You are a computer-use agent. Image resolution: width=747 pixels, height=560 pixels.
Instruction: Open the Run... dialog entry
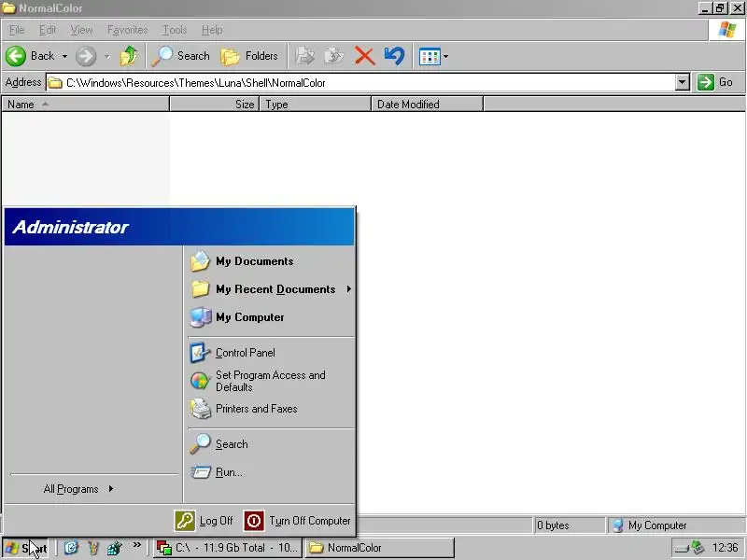click(x=270, y=472)
